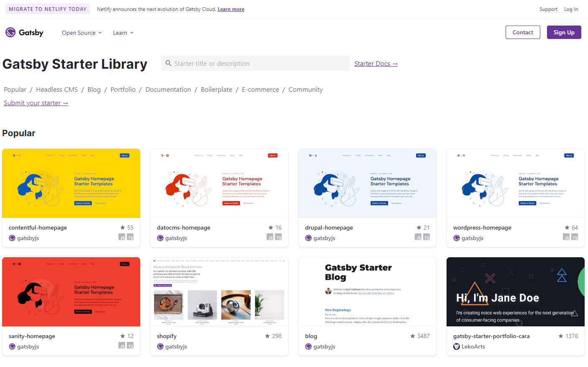The height and width of the screenshot is (367, 588).
Task: Click star icon on shopify card
Action: tap(267, 336)
